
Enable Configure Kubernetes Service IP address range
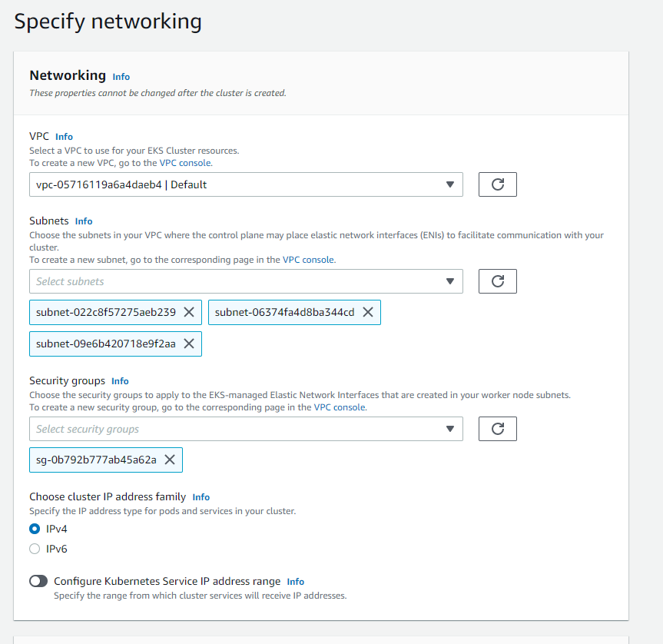click(38, 582)
